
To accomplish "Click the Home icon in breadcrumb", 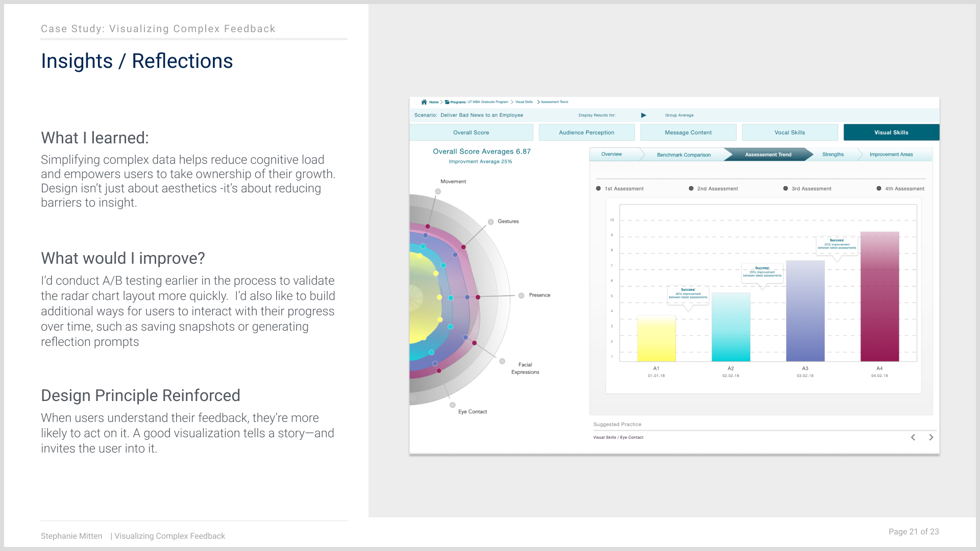I will pyautogui.click(x=424, y=102).
